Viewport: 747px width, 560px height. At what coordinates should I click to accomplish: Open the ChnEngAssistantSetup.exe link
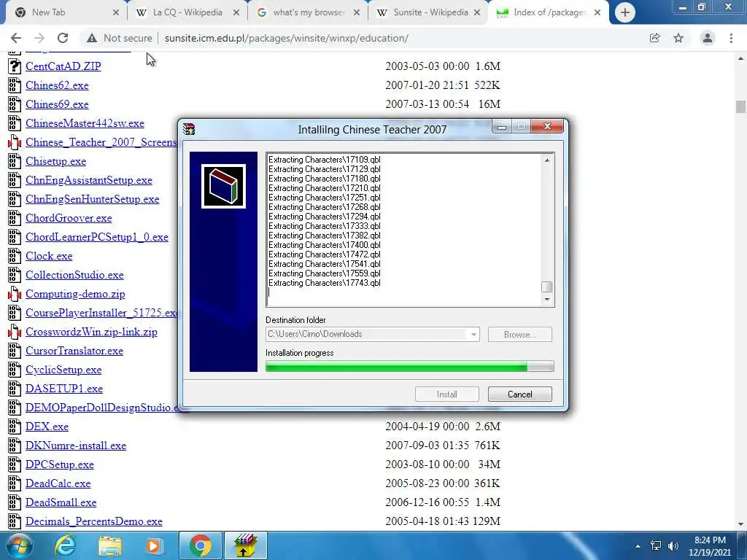[x=89, y=180]
